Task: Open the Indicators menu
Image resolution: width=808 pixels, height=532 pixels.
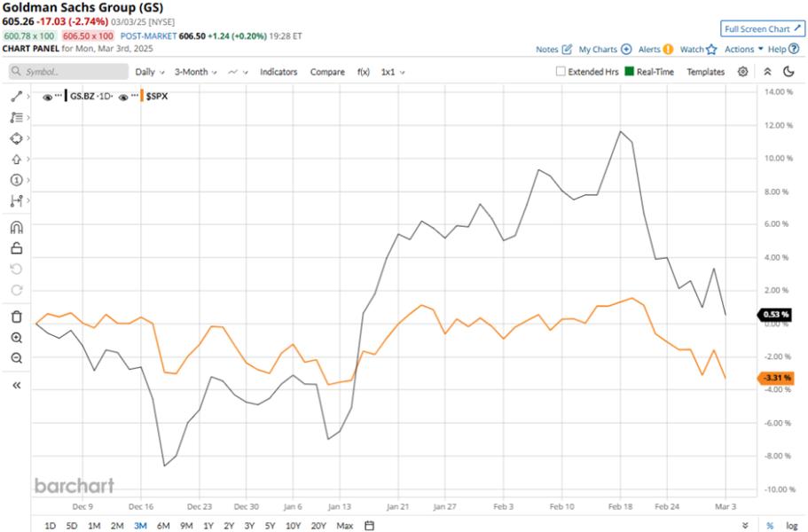Action: tap(278, 72)
